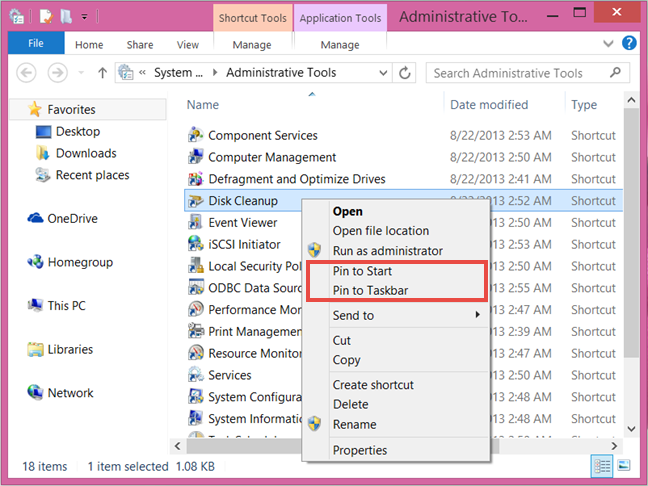Click the OneDrive cloud icon
Image resolution: width=648 pixels, height=486 pixels.
pyautogui.click(x=35, y=218)
